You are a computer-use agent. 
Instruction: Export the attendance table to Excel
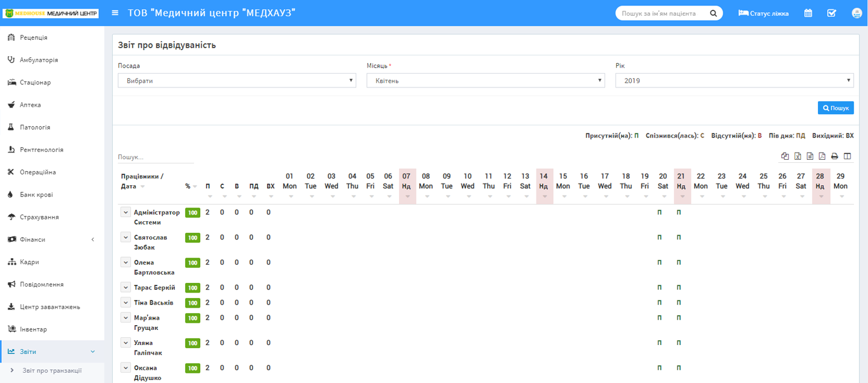pos(797,156)
